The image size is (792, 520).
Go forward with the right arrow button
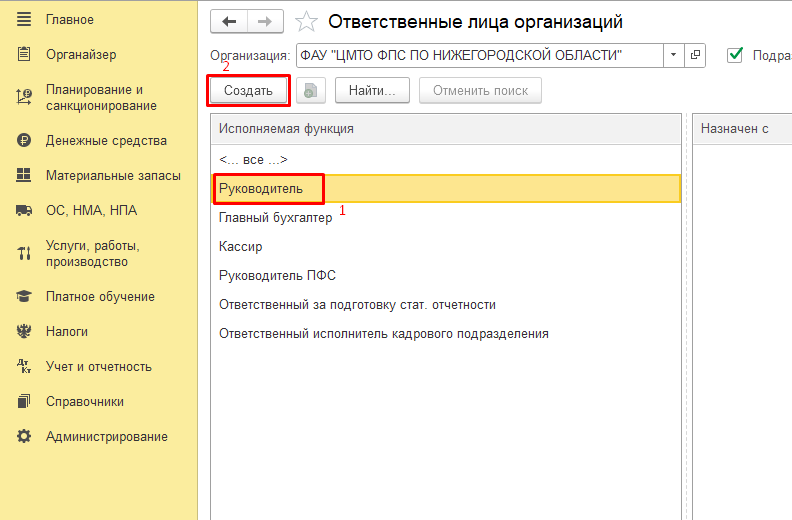[x=265, y=21]
